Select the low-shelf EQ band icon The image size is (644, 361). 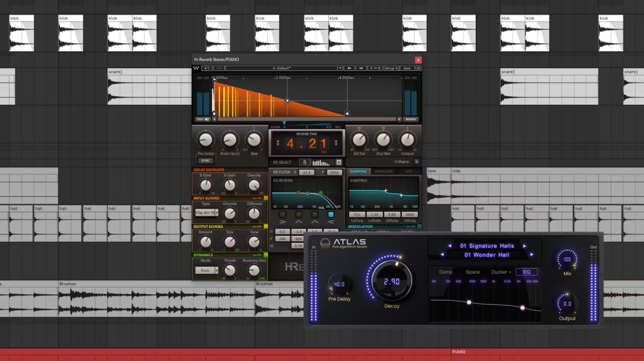tap(283, 222)
